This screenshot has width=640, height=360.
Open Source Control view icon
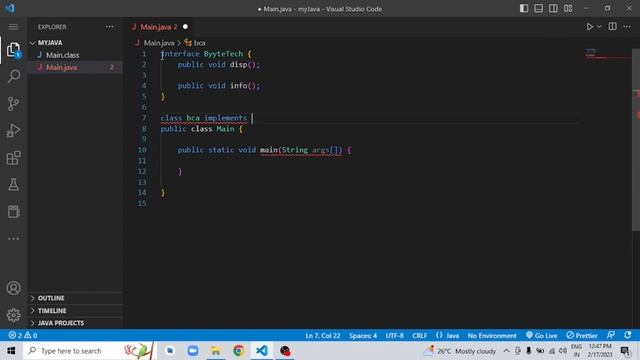(13, 103)
